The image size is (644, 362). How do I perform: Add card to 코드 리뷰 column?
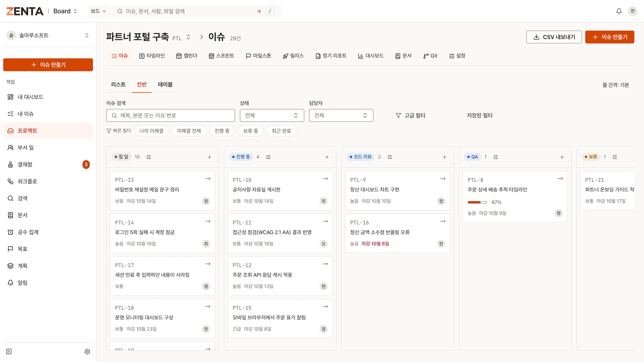(x=444, y=157)
